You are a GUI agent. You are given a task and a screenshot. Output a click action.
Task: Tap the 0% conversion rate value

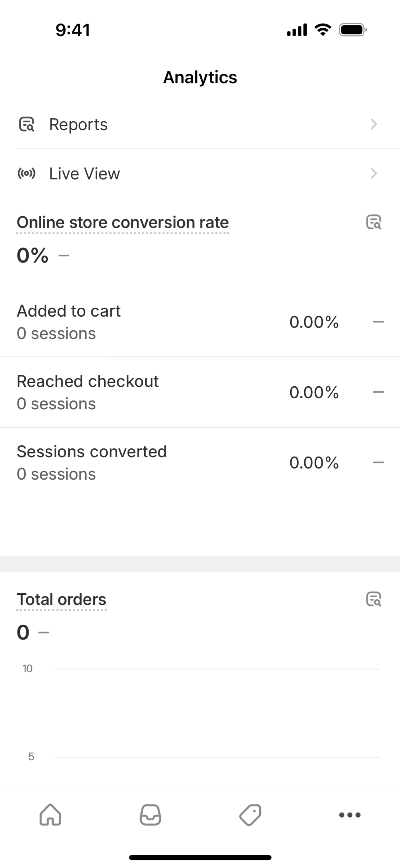pyautogui.click(x=33, y=255)
